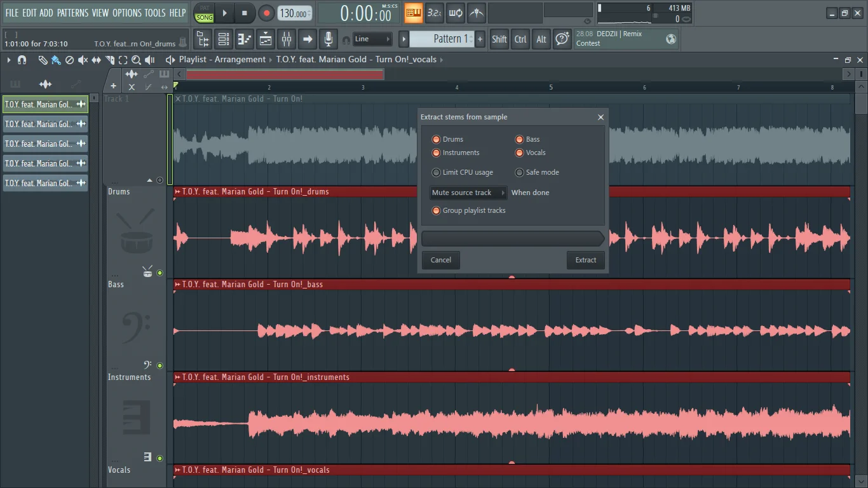Open playlist options arrow menu
Screen dimensions: 868x488
9,60
